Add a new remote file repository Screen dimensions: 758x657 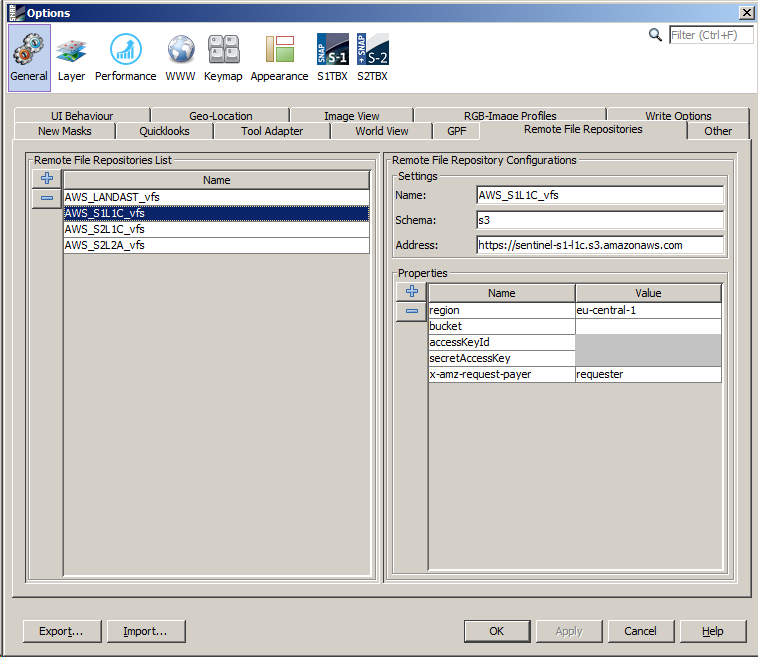46,178
